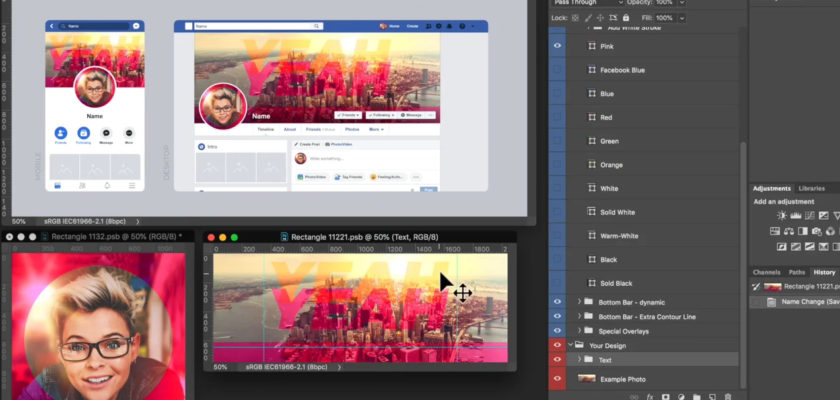
Task: Select the Name Change history state
Action: 810,302
